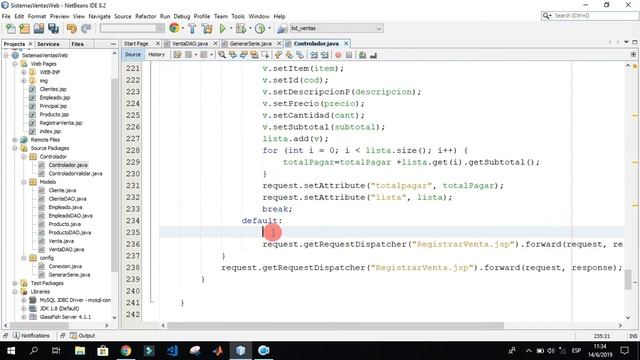Switch to the VentaDAO.java tab
640x360 pixels.
click(190, 43)
